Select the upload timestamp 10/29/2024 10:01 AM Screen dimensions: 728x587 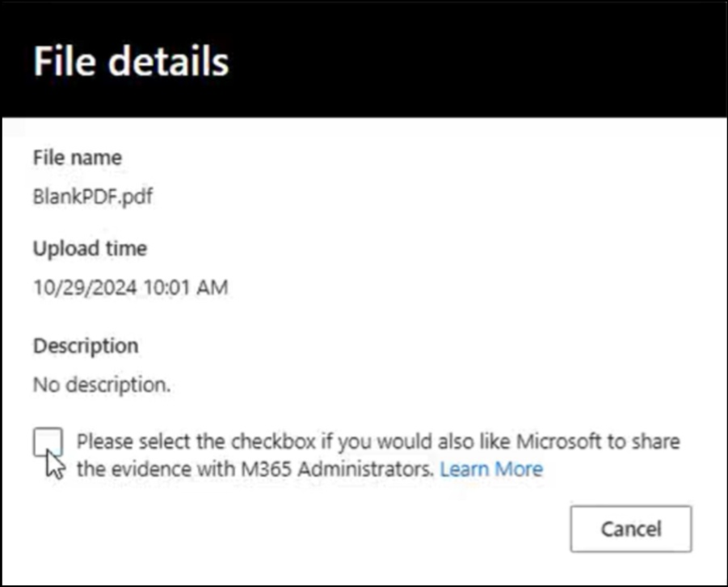click(x=130, y=288)
